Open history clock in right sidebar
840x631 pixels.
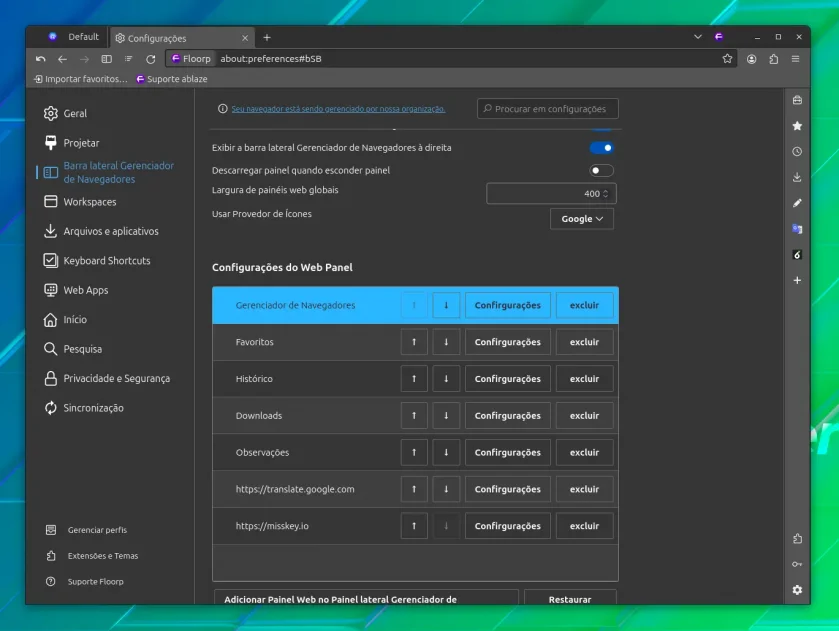click(797, 152)
